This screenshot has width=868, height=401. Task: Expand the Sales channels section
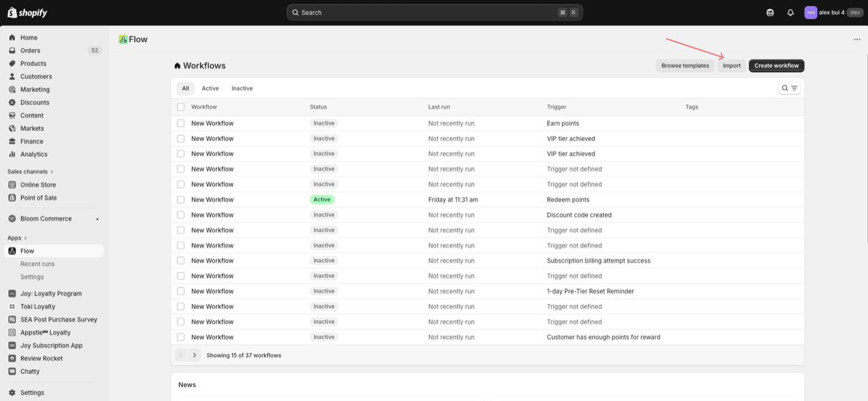pyautogui.click(x=31, y=172)
